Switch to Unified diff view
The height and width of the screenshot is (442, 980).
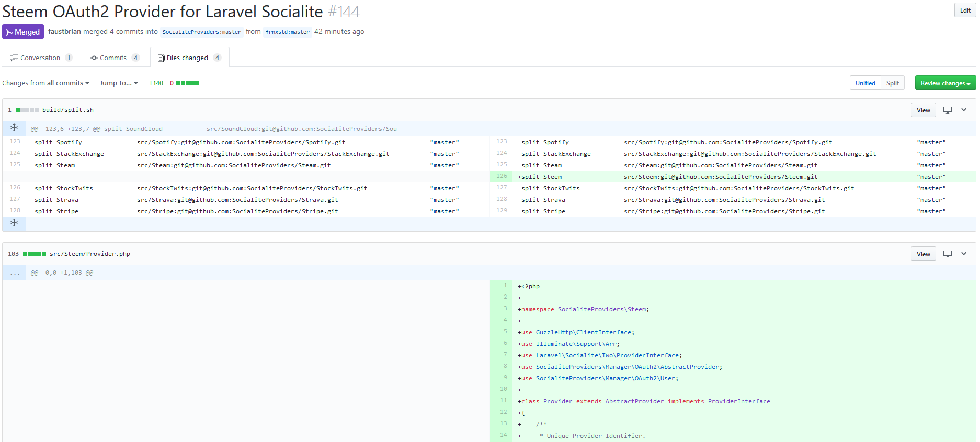click(865, 83)
